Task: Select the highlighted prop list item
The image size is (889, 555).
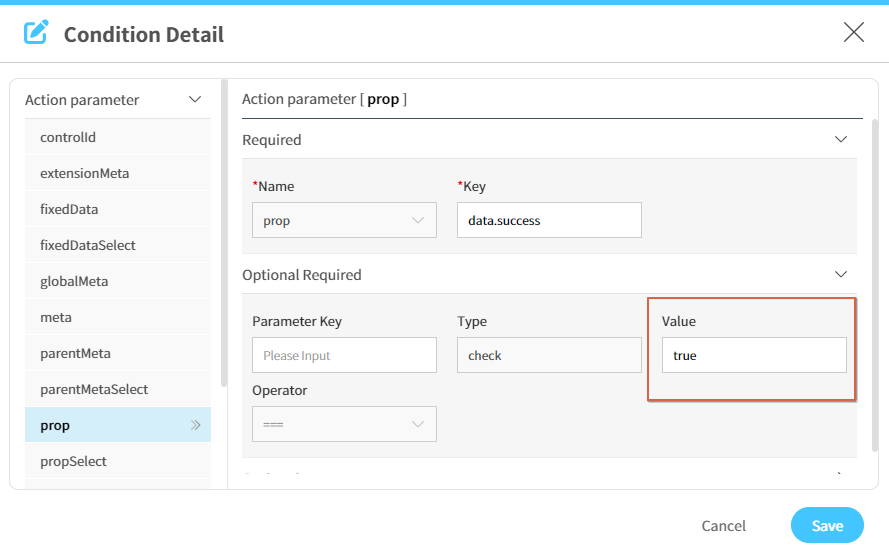Action: (118, 425)
